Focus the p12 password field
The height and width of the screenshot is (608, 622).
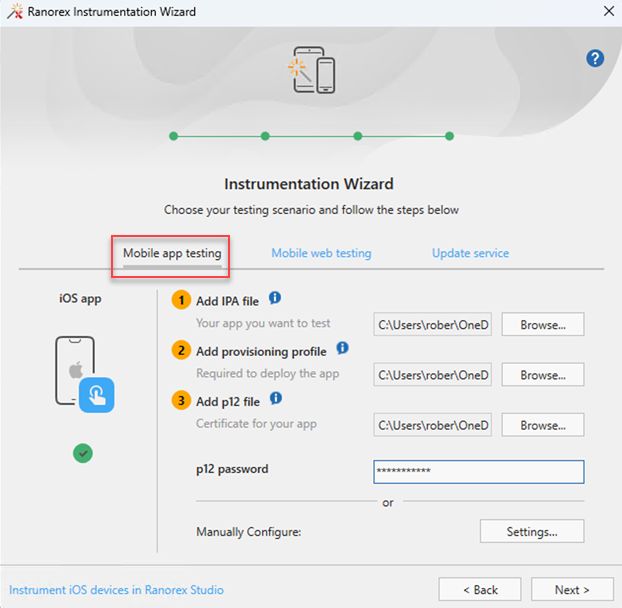pos(479,472)
